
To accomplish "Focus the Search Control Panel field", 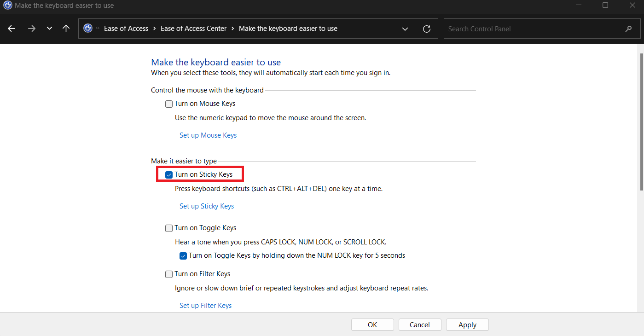I will 541,29.
